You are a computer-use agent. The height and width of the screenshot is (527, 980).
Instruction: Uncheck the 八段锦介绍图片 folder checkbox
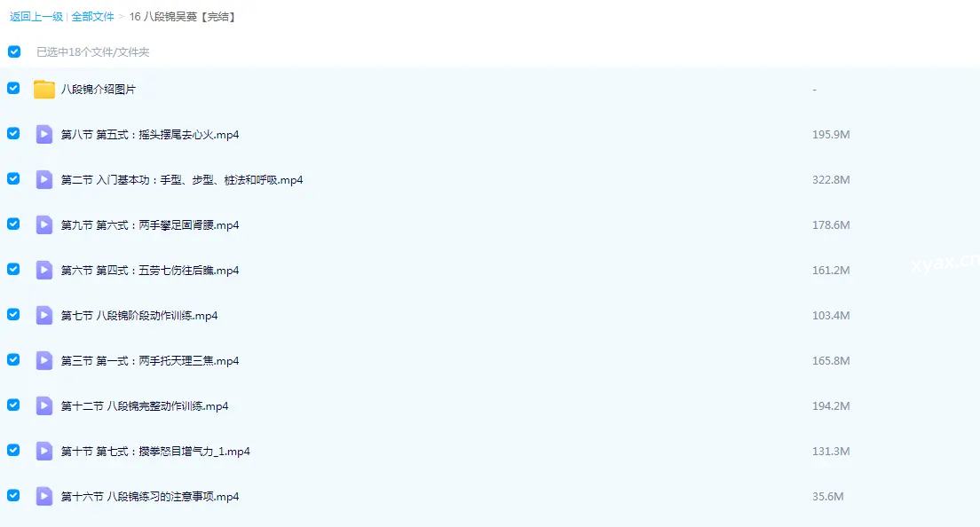click(x=13, y=88)
